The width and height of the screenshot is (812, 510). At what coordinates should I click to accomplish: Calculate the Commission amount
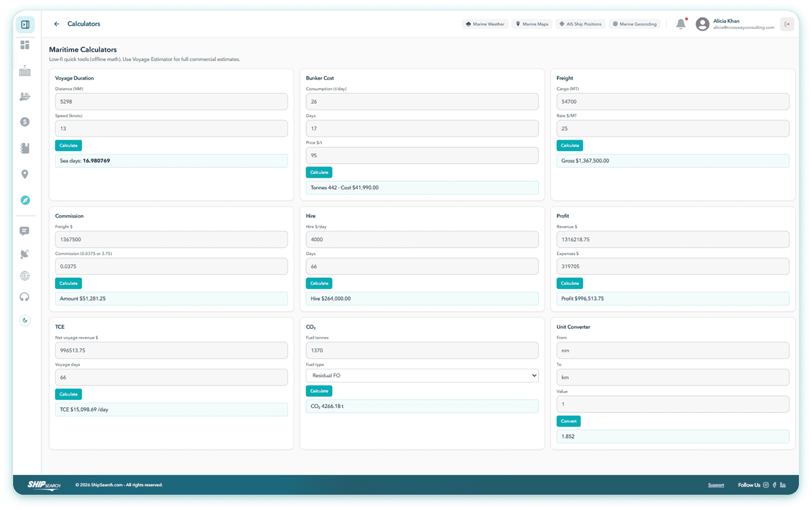(x=68, y=284)
